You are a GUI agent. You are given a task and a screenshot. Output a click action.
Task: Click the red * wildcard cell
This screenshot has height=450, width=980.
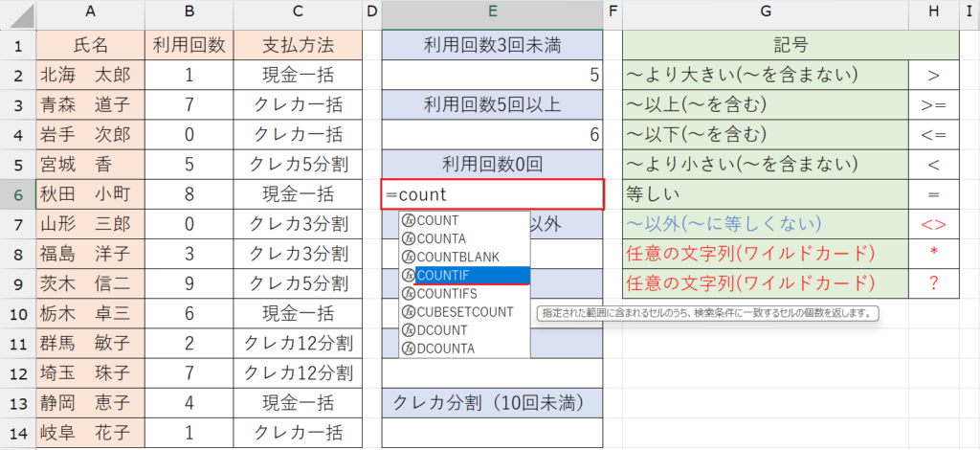(x=934, y=254)
